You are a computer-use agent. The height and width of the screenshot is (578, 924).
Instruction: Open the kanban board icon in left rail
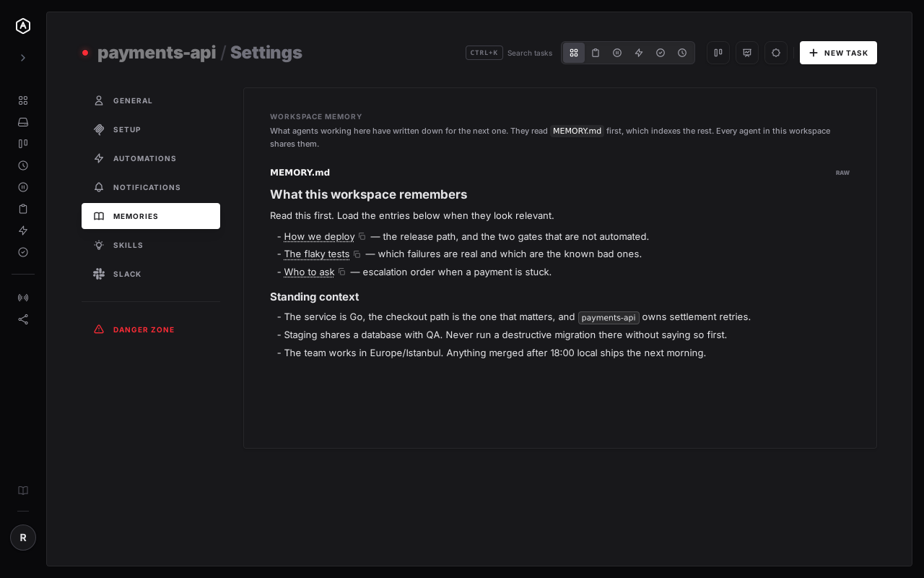(x=23, y=144)
